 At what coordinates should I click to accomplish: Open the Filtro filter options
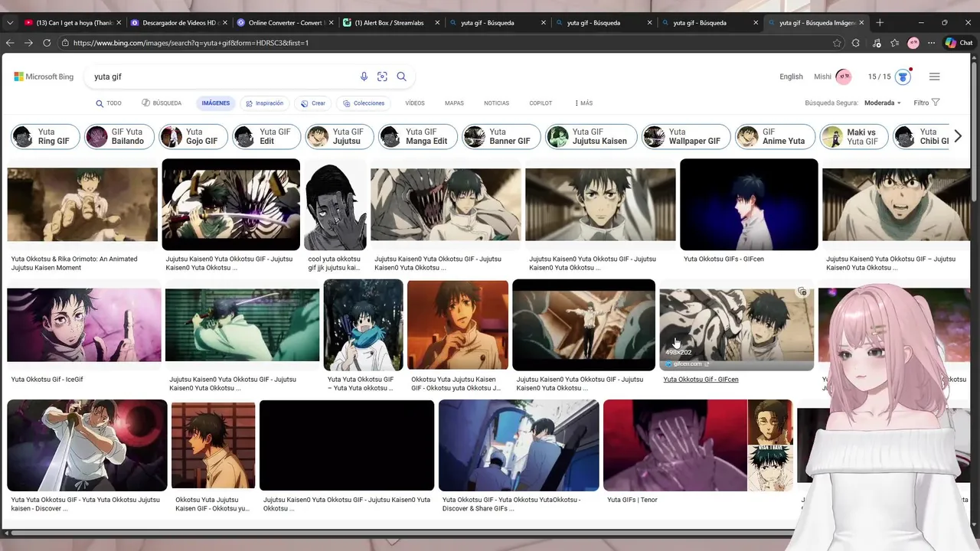click(926, 103)
